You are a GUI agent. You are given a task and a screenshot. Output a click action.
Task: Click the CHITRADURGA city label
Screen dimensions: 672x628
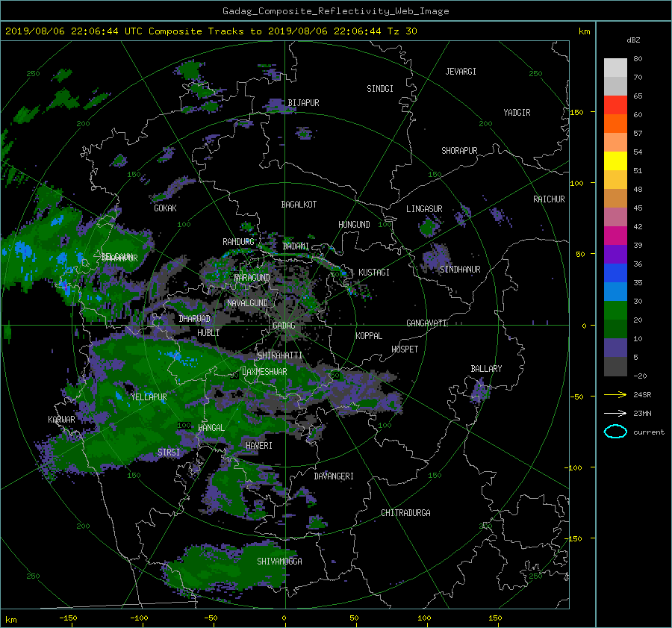(x=405, y=513)
